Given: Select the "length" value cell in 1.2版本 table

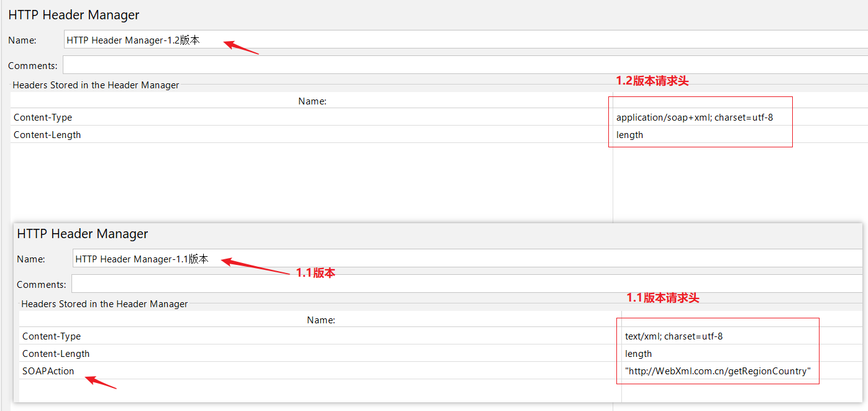Looking at the screenshot, I should click(629, 135).
